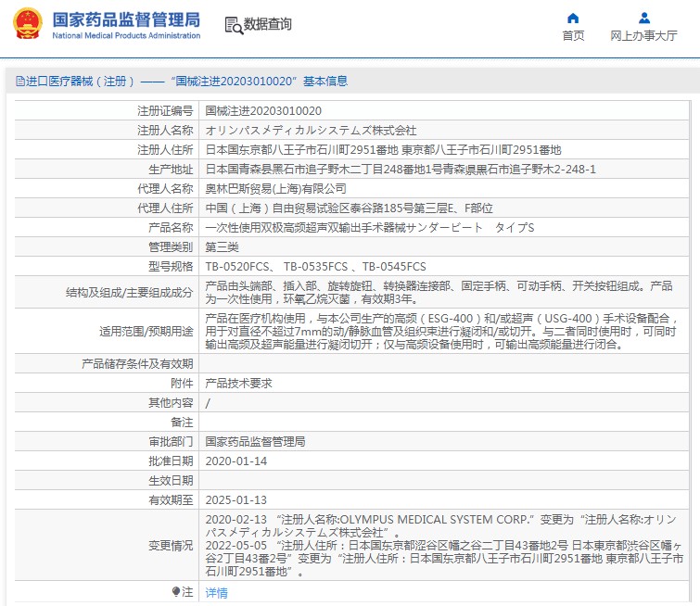This screenshot has height=606, width=700.
Task: Select 产品技术要求 attachment value
Action: [x=239, y=384]
